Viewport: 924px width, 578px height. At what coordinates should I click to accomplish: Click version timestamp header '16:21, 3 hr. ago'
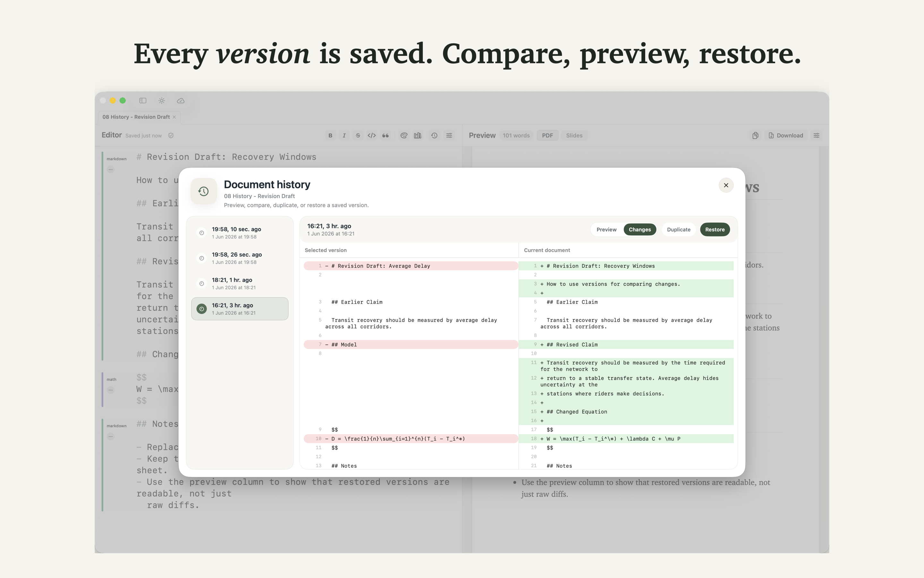(x=329, y=226)
